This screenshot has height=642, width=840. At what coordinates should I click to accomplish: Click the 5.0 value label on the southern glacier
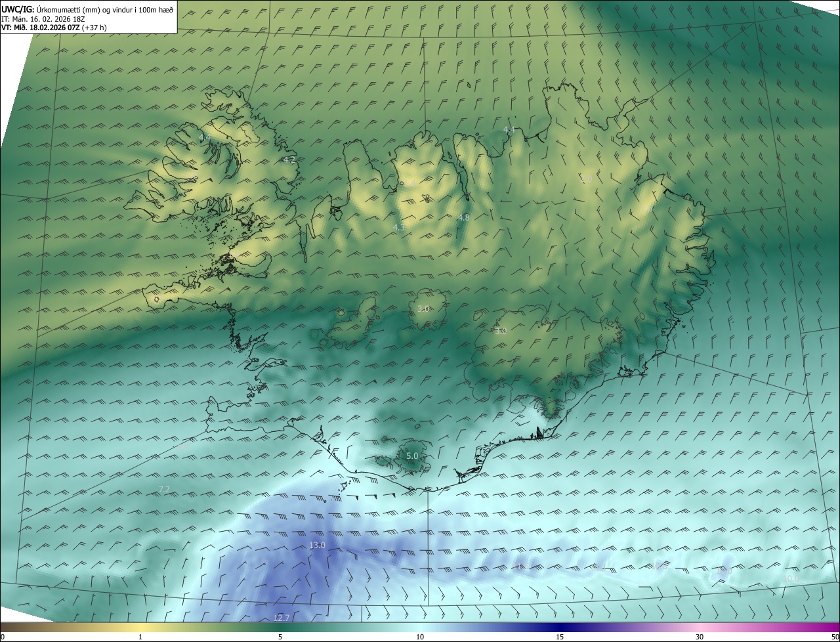412,456
